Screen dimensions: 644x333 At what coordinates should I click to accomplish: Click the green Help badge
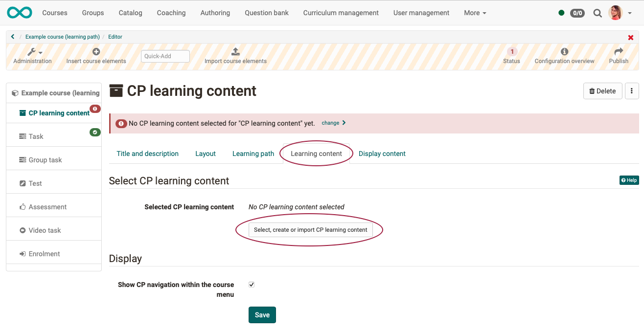coord(629,180)
